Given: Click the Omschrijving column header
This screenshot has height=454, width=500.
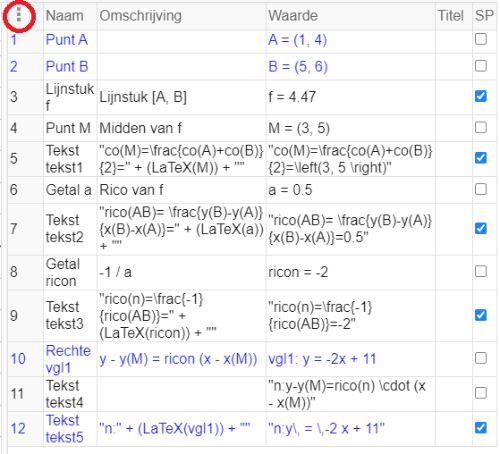Looking at the screenshot, I should tap(140, 16).
